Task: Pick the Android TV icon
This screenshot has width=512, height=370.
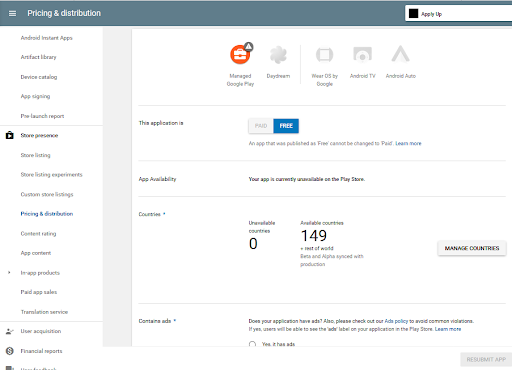Action: [x=362, y=55]
